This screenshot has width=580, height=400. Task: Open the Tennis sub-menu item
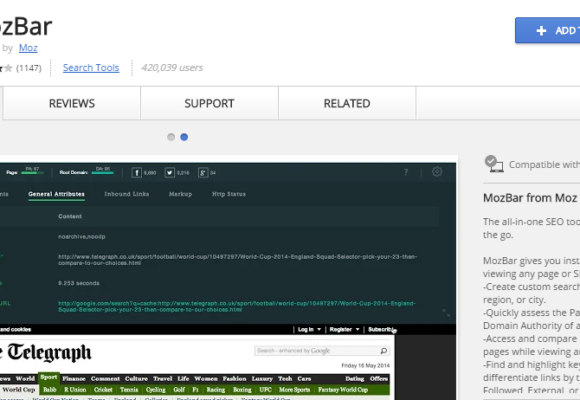coord(129,390)
